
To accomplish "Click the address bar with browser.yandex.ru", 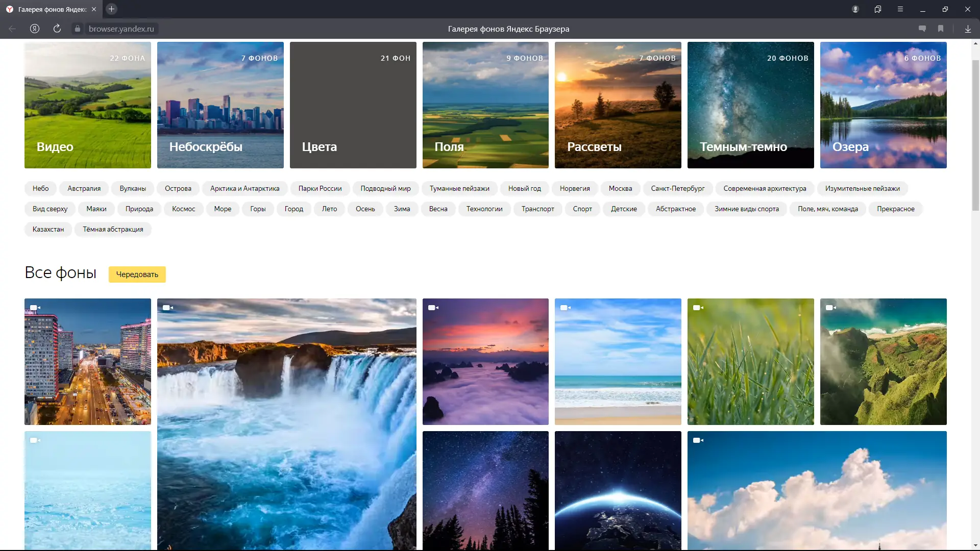I will (x=121, y=29).
